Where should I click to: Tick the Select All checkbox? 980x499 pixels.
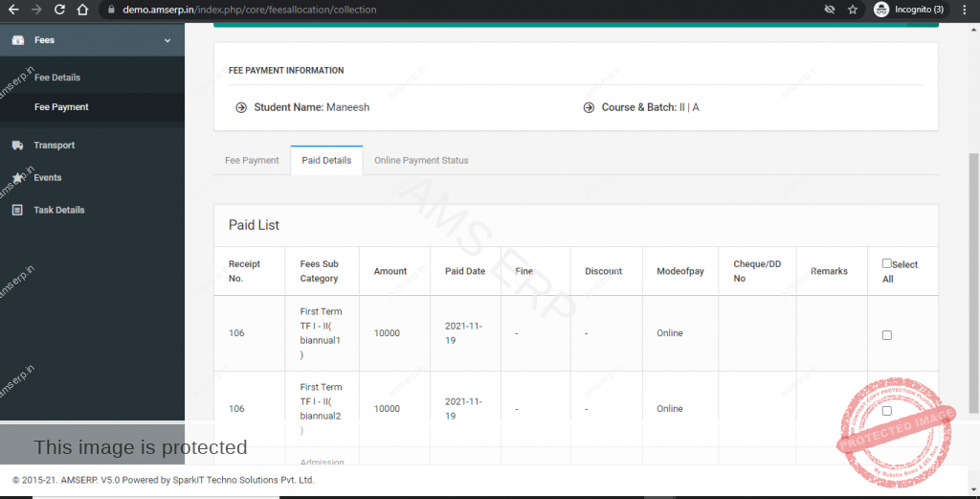pos(886,263)
